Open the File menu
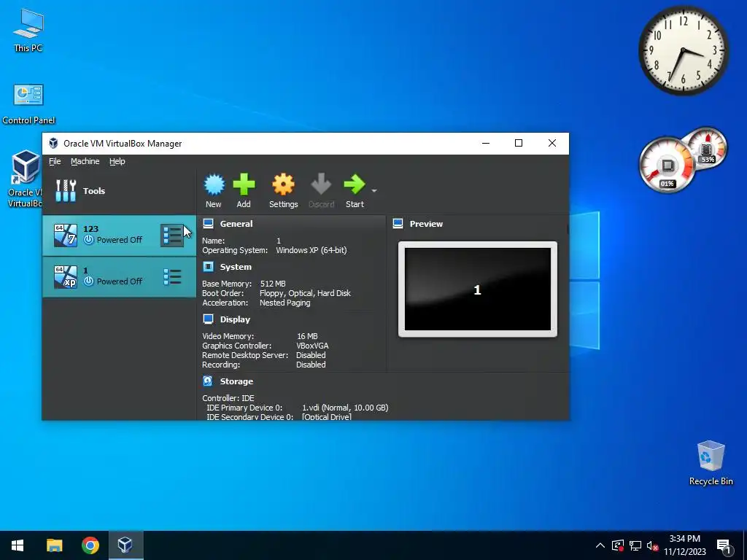 [x=55, y=161]
